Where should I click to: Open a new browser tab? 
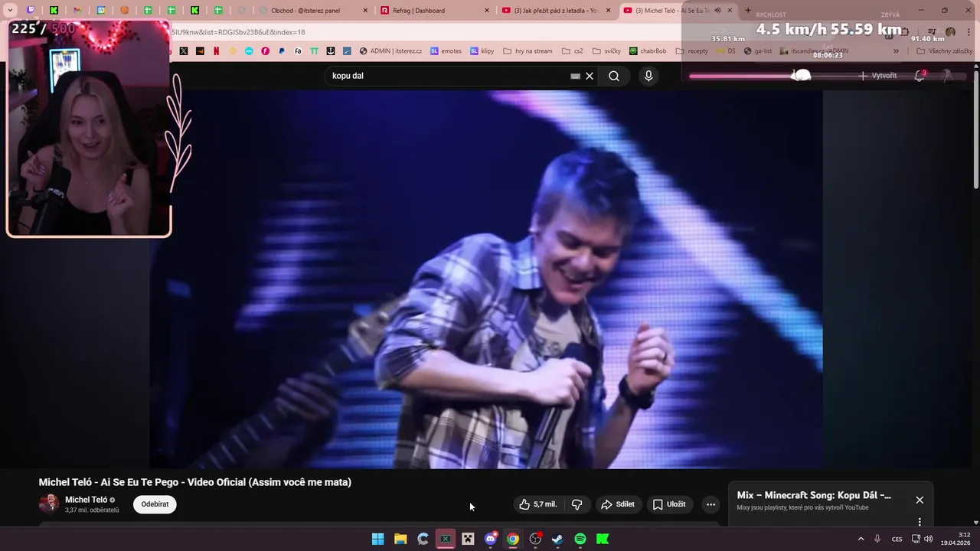(x=748, y=11)
